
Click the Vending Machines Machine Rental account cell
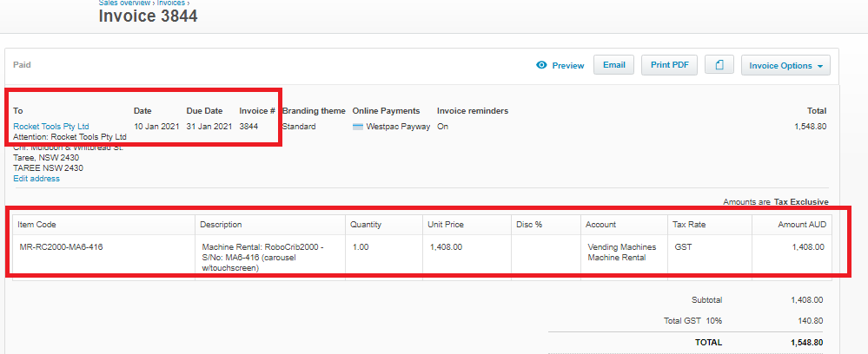(625, 257)
